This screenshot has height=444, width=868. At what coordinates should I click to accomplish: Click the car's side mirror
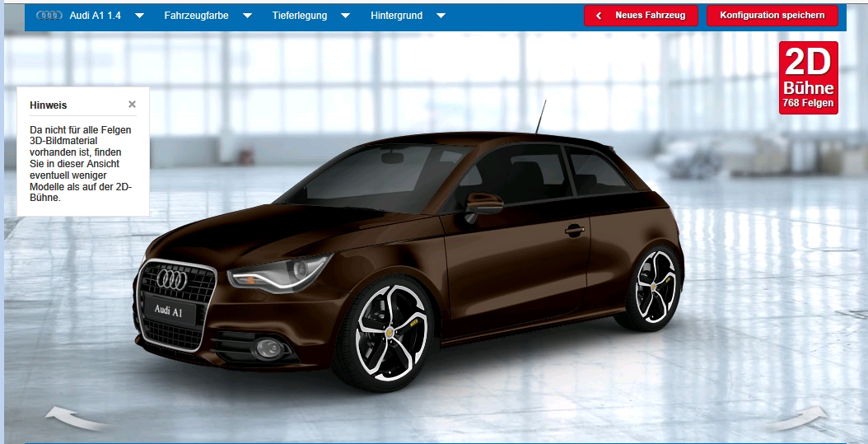pyautogui.click(x=483, y=203)
